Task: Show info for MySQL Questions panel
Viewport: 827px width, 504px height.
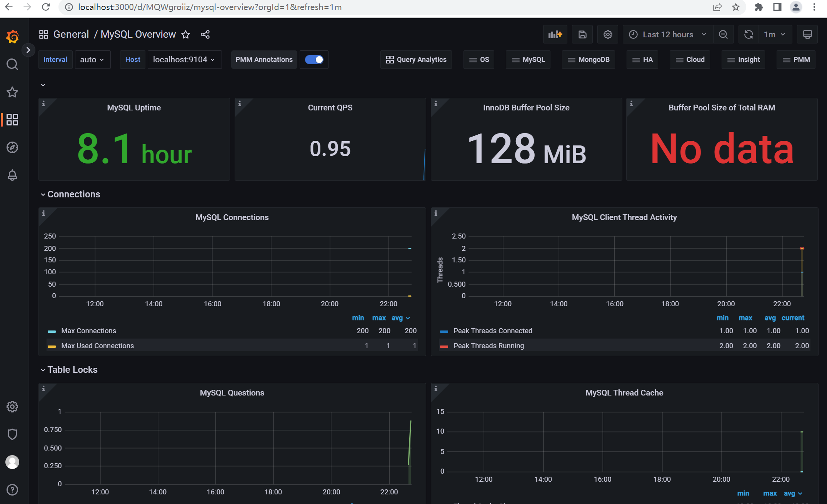Action: tap(43, 389)
